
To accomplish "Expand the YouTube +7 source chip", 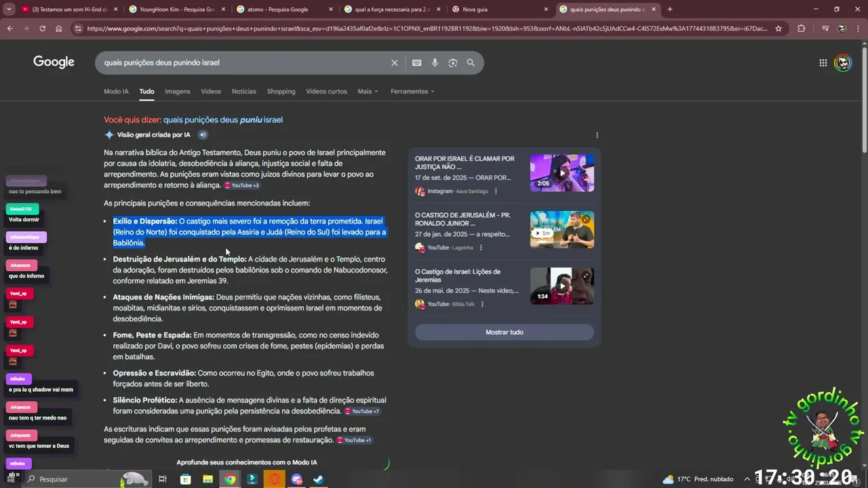I will pos(362,411).
